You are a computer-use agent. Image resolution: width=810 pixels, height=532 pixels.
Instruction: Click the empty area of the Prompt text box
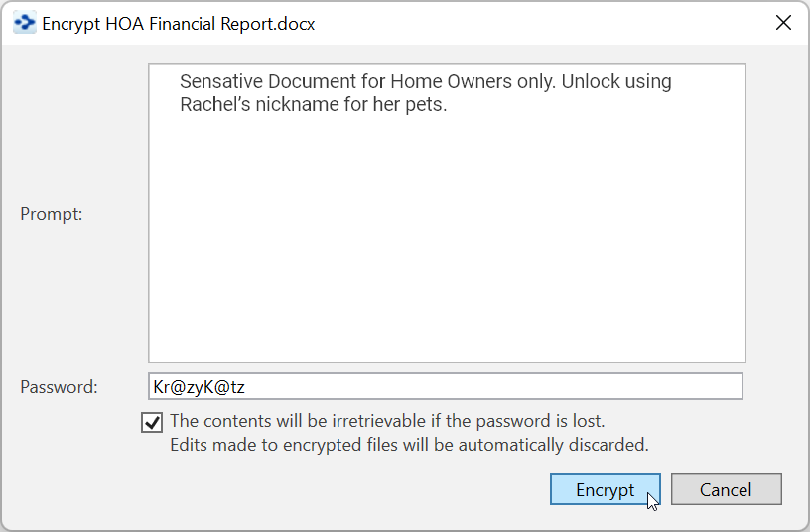(447, 248)
